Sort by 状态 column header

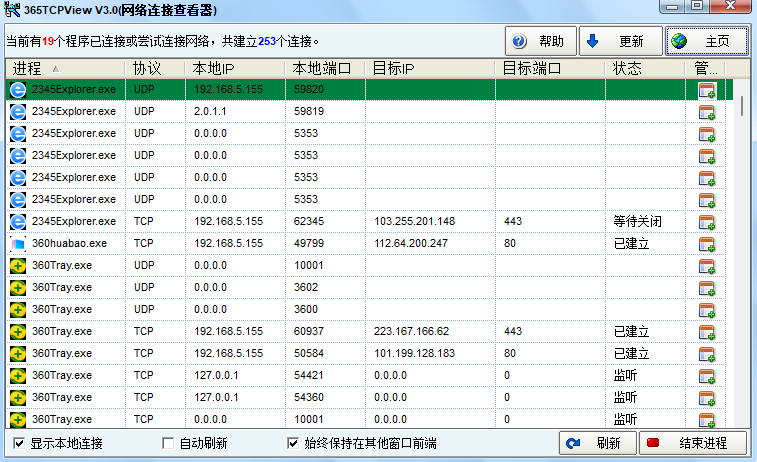coord(645,69)
